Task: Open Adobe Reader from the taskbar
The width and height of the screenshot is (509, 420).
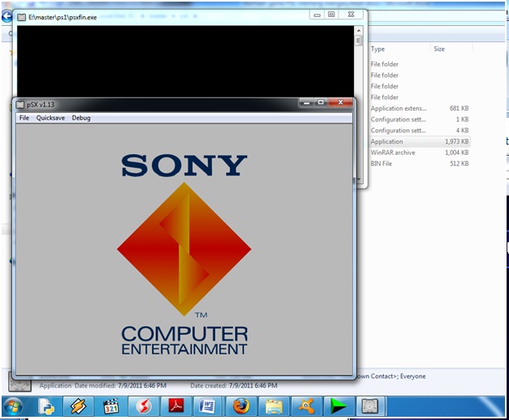Action: coord(176,406)
